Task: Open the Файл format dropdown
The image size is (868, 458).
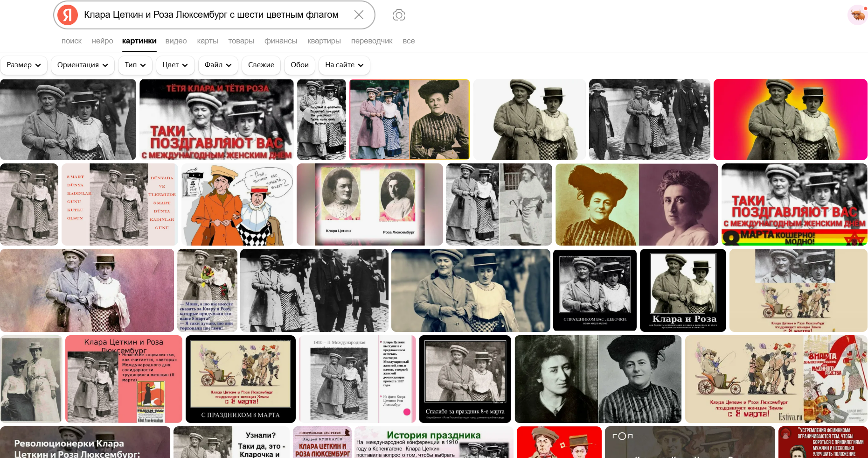Action: (218, 65)
